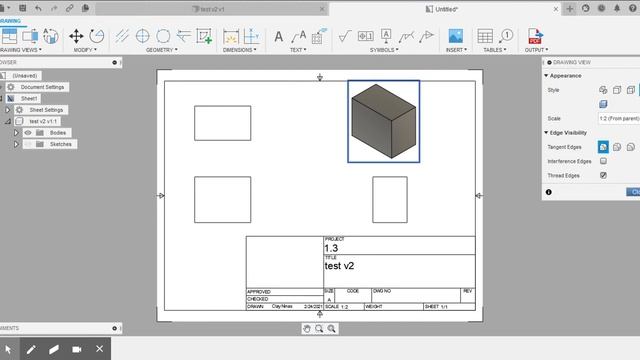Open the Symbols dropdown menu

(384, 50)
